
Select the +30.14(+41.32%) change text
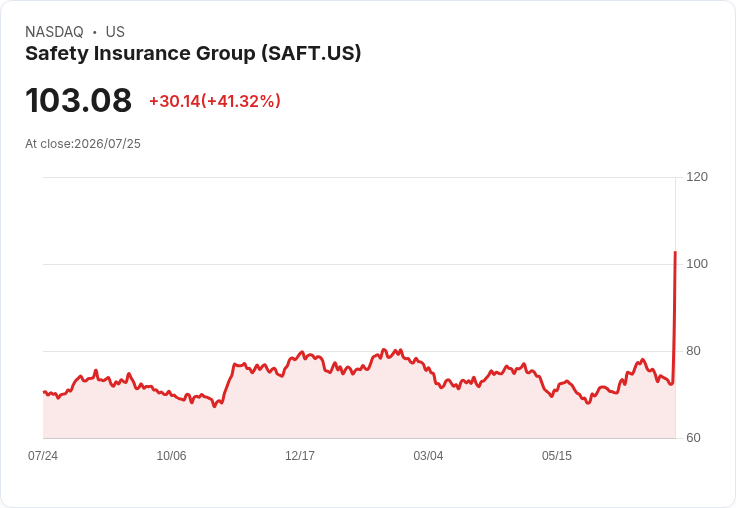tap(215, 101)
